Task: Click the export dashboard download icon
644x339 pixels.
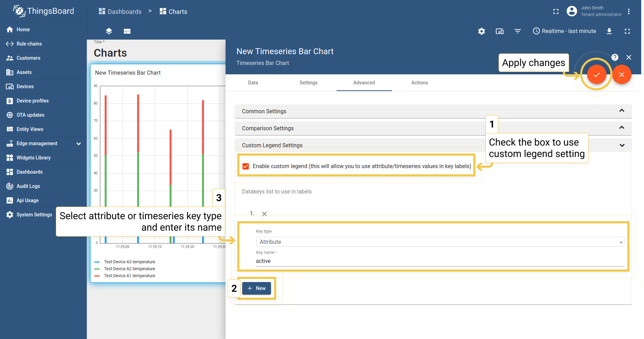Action: click(x=610, y=31)
